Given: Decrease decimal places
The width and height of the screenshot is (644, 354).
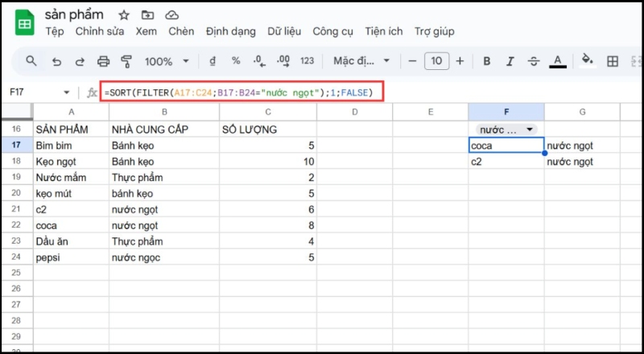Looking at the screenshot, I should [x=259, y=61].
